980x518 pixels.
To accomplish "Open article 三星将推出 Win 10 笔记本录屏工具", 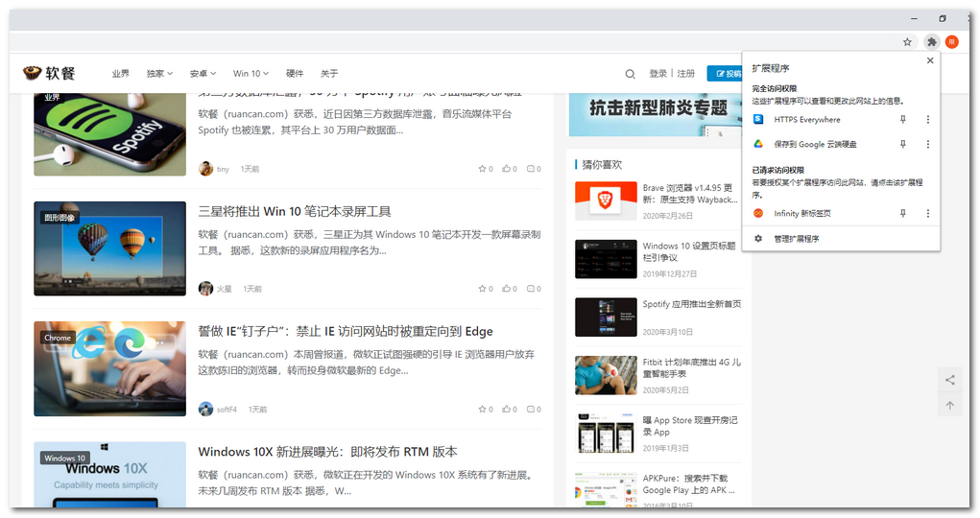I will coord(295,211).
